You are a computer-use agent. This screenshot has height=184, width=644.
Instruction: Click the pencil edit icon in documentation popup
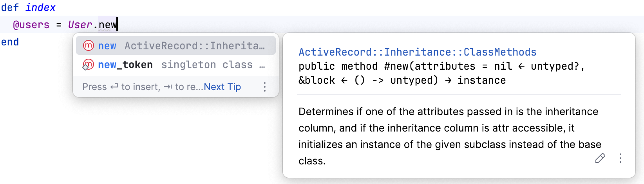click(600, 158)
